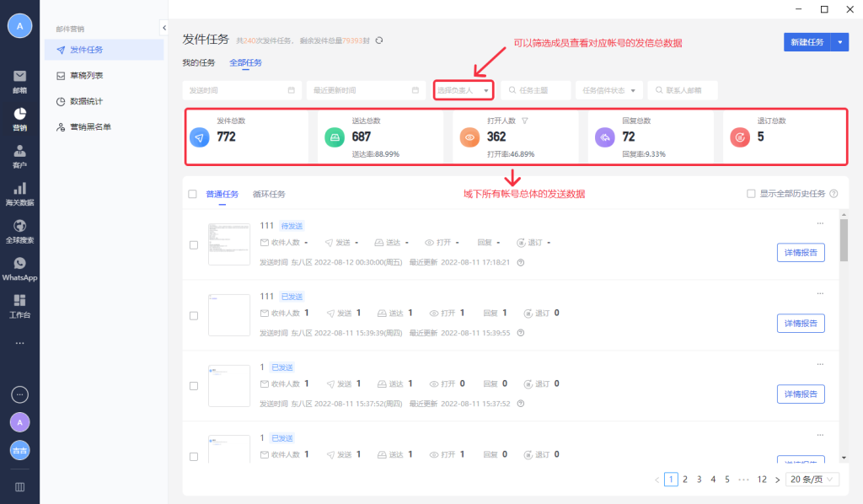Collapse the 邮件营销 side panel arrow
Viewport: 863px width, 504px height.
tap(163, 28)
